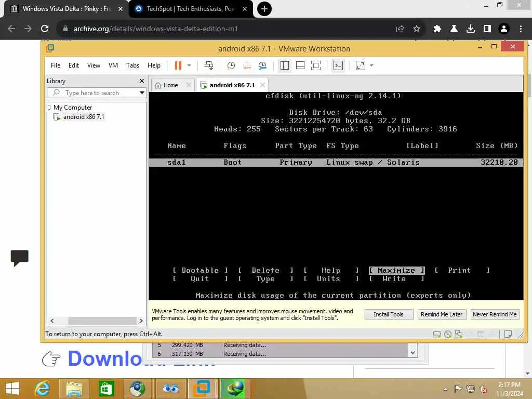Open File Explorer from taskbar
The height and width of the screenshot is (399, 532).
[x=74, y=389]
